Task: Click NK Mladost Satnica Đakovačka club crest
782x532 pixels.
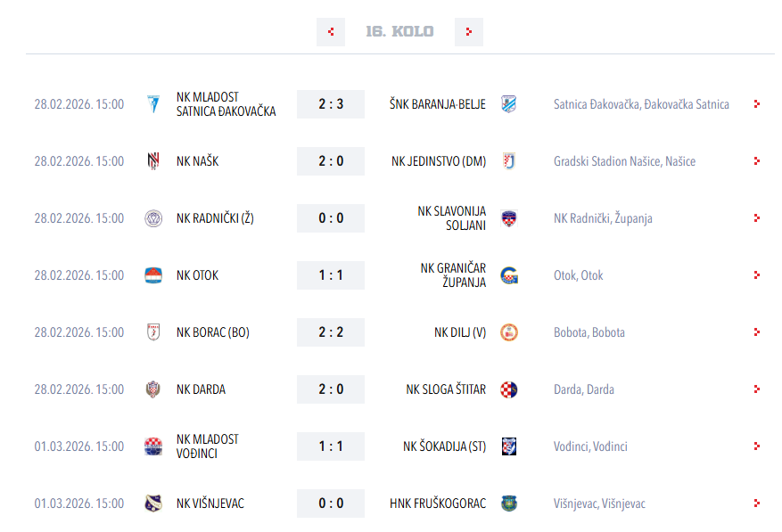Action: click(x=153, y=104)
